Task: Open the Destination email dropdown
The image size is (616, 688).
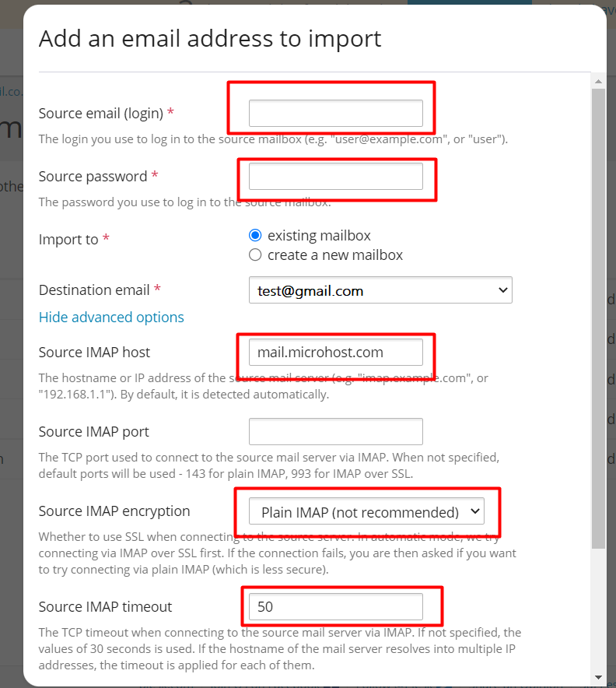Action: pyautogui.click(x=380, y=290)
